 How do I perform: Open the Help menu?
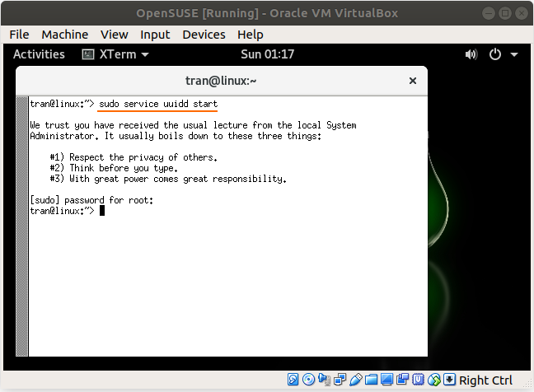[251, 35]
